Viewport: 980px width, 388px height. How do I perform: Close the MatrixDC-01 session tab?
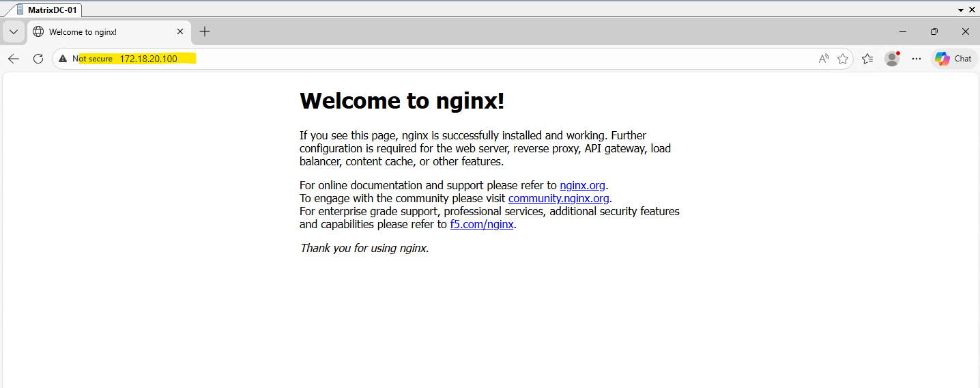pyautogui.click(x=972, y=10)
